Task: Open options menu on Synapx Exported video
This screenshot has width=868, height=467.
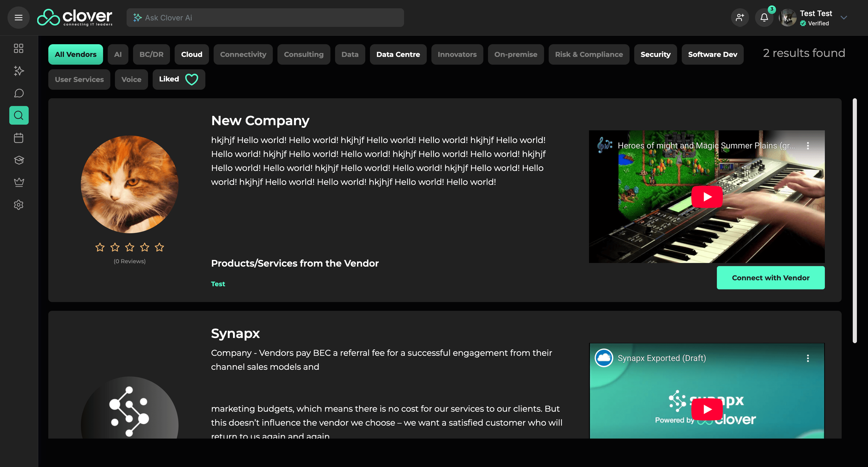Action: [x=808, y=358]
